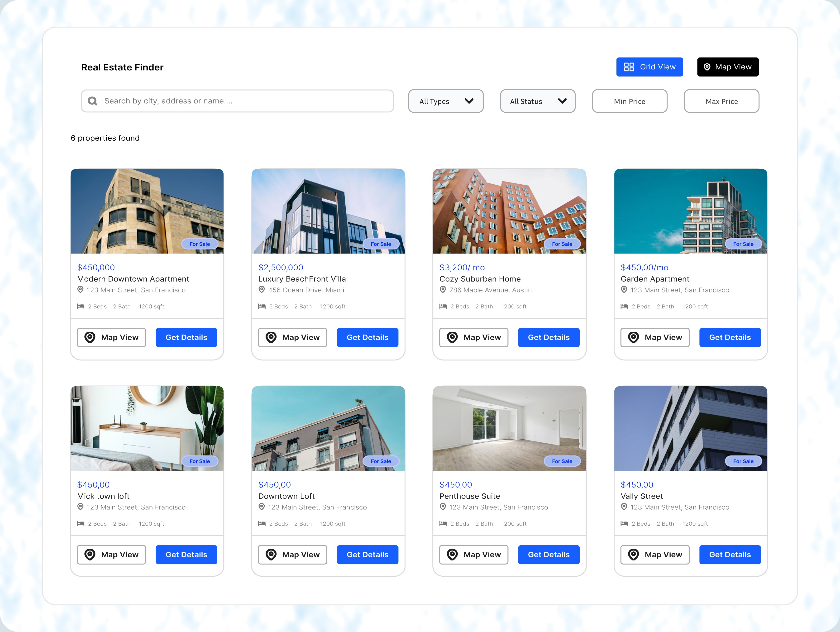Click bed icon on Penthouse Suite card
This screenshot has height=632, width=840.
pos(443,523)
